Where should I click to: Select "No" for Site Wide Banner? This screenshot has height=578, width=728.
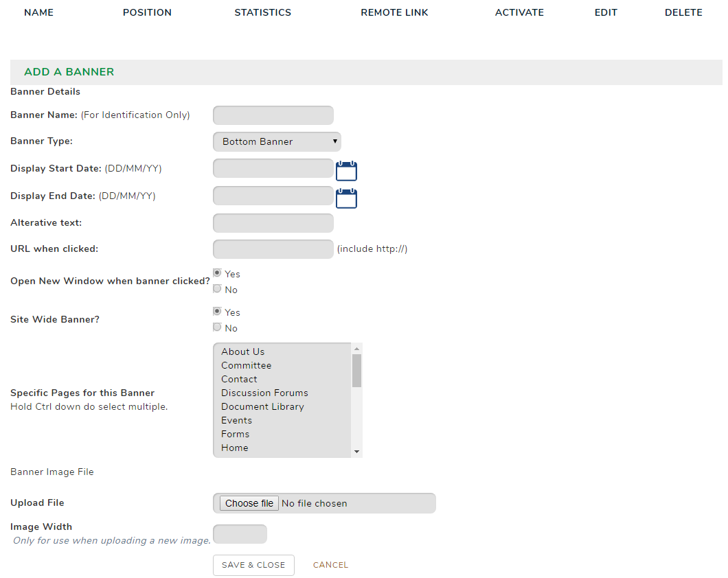click(x=217, y=327)
